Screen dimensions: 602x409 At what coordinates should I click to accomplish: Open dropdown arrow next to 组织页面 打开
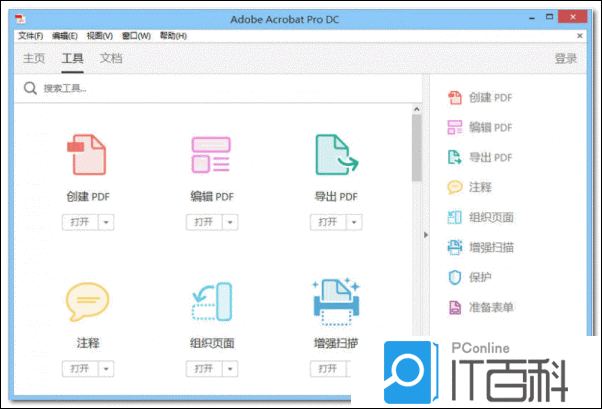coord(230,369)
